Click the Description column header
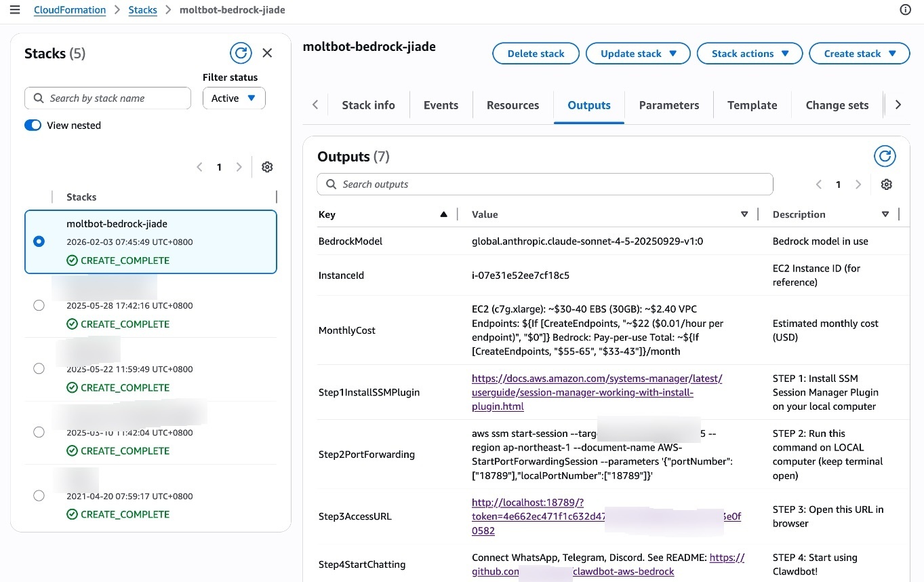This screenshot has height=582, width=924. click(x=799, y=214)
